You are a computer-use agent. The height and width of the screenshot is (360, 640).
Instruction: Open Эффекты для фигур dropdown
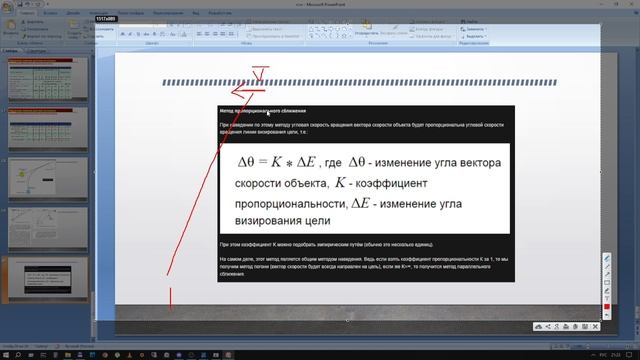point(432,36)
